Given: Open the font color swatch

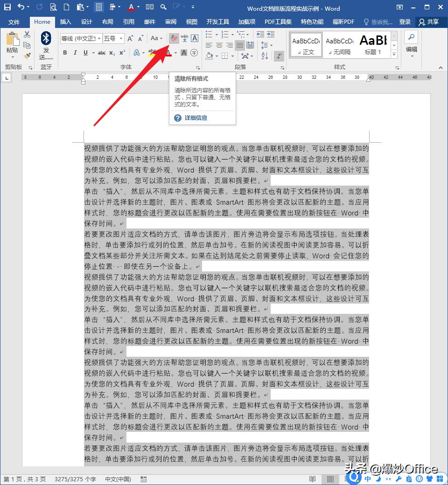Looking at the screenshot, I should 168,53.
